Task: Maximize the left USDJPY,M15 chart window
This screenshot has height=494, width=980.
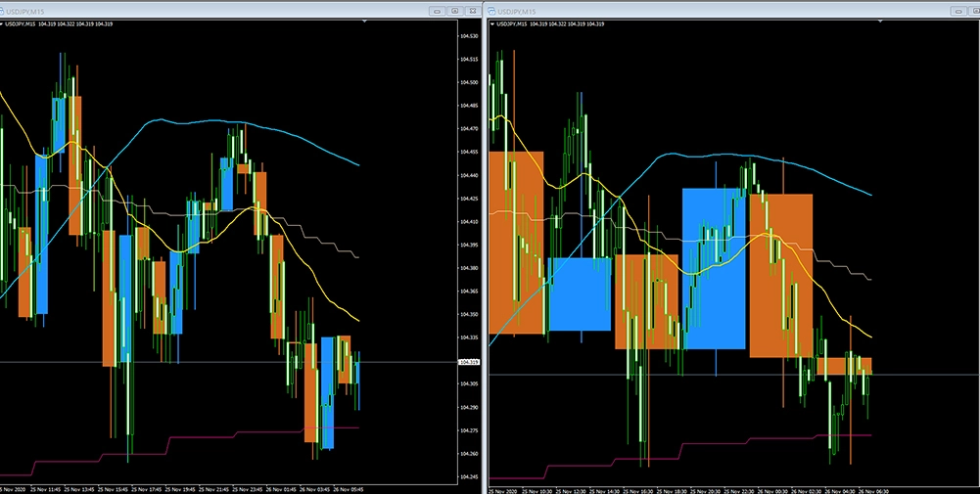Action: [x=455, y=11]
